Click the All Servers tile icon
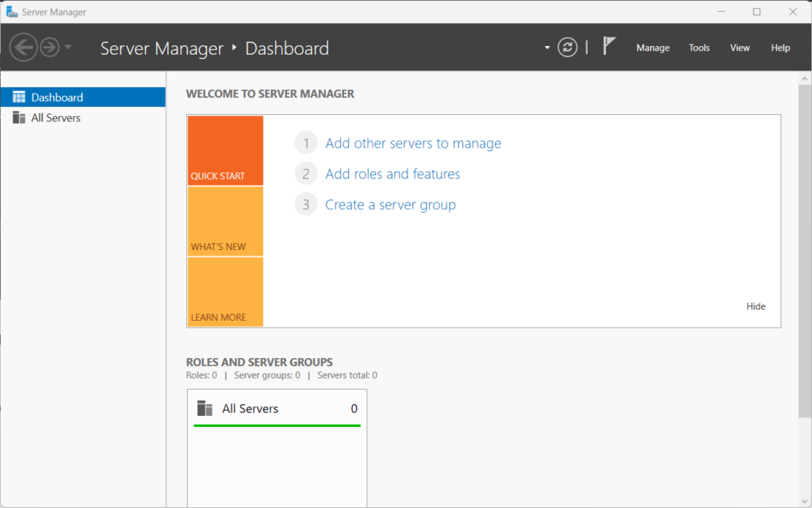 tap(205, 409)
